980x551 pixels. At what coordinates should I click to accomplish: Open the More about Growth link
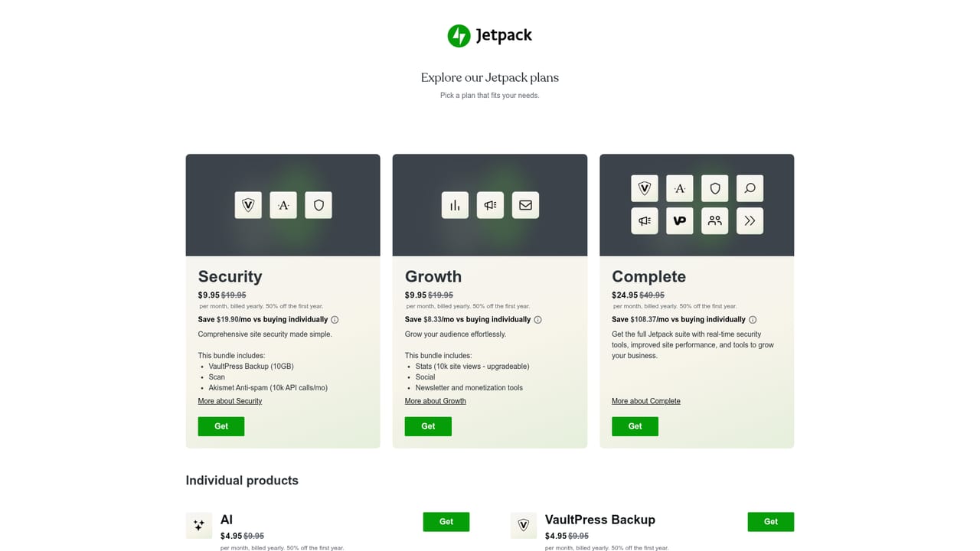(x=436, y=401)
